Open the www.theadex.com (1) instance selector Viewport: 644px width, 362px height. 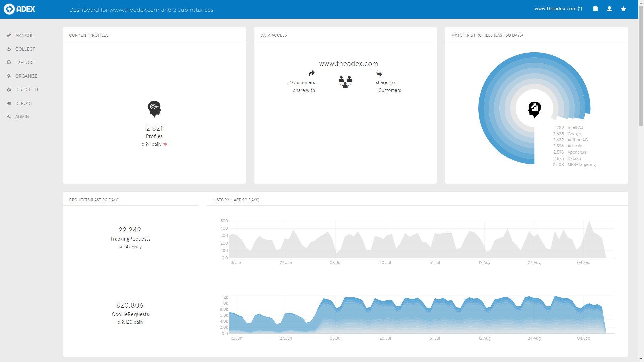point(558,9)
